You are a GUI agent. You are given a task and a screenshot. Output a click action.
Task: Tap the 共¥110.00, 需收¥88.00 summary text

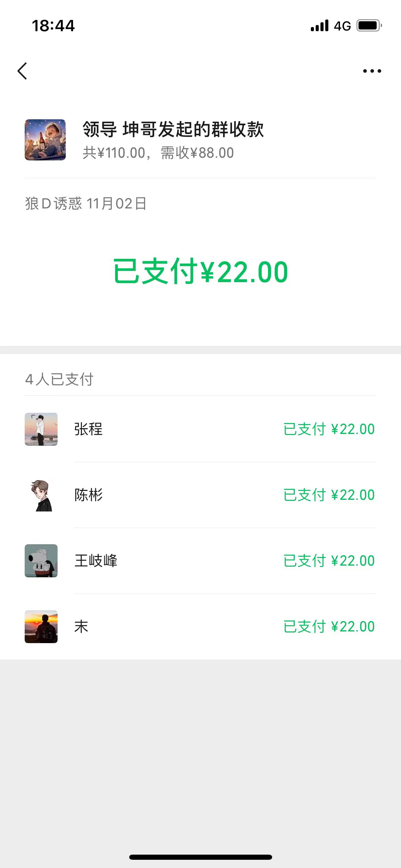[158, 153]
